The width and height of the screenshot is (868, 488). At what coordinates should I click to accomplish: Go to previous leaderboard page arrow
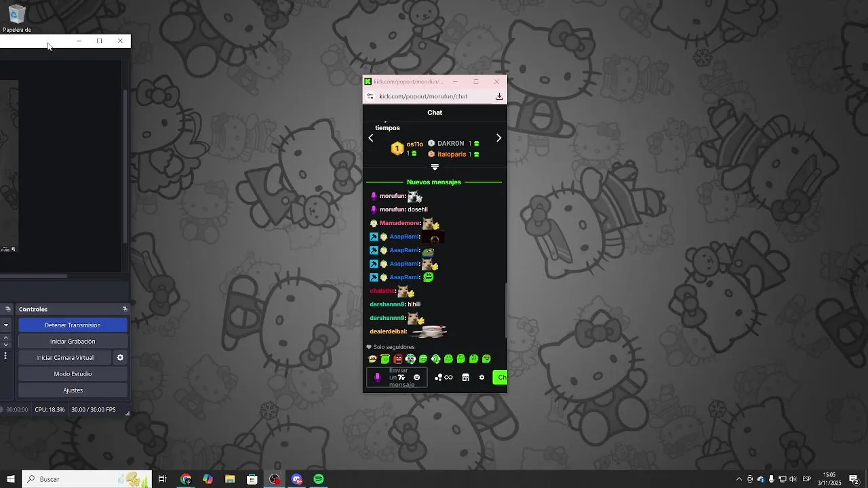coord(371,138)
